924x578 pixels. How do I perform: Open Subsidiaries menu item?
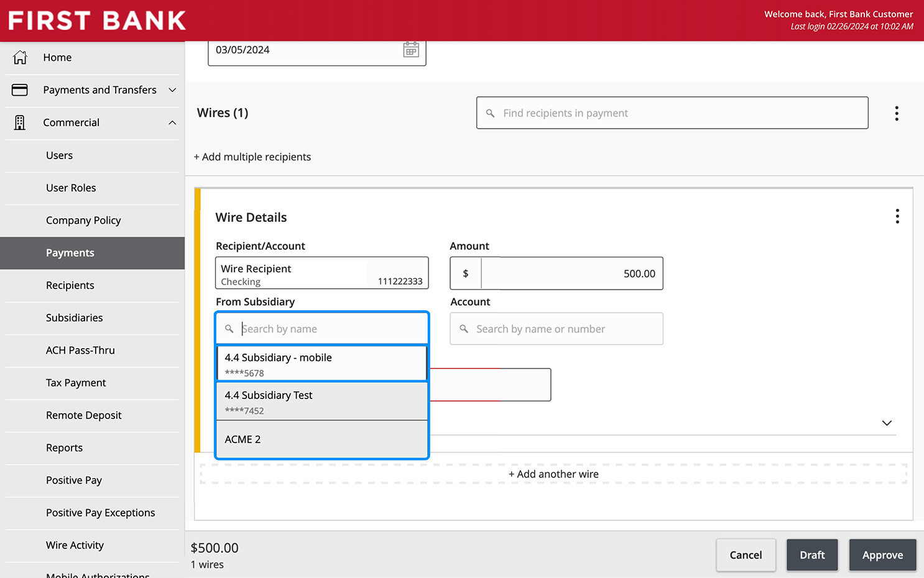[x=93, y=318]
